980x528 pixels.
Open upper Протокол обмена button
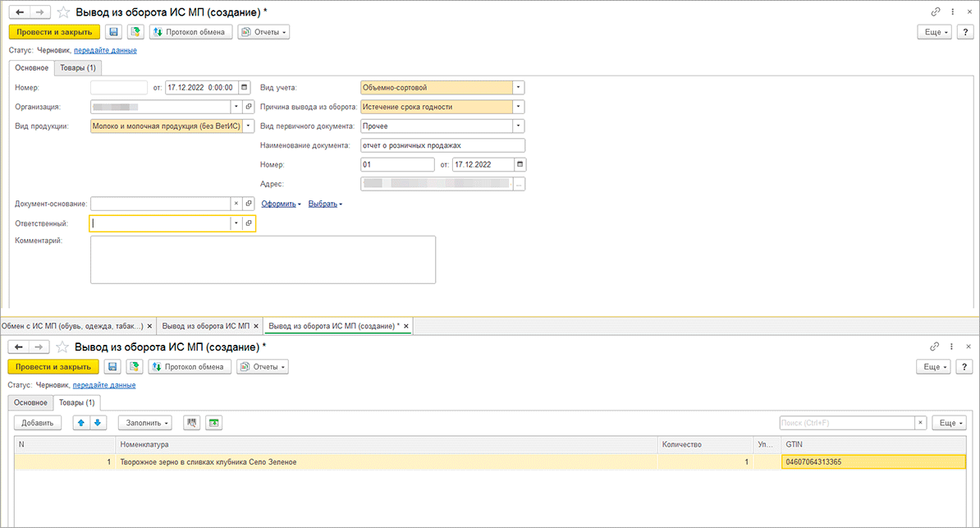pyautogui.click(x=190, y=32)
